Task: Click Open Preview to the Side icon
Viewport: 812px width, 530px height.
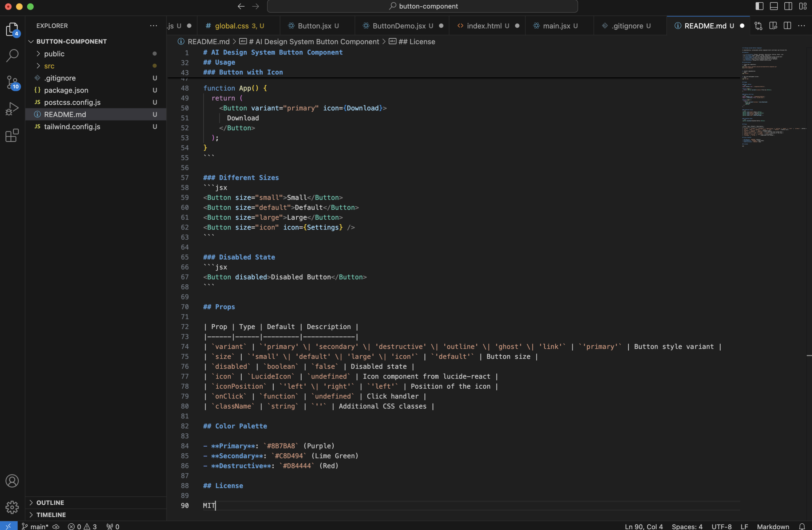Action: coord(773,26)
